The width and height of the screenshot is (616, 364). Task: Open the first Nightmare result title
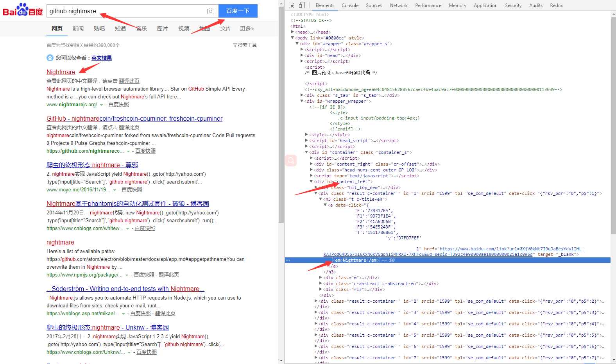pyautogui.click(x=61, y=72)
